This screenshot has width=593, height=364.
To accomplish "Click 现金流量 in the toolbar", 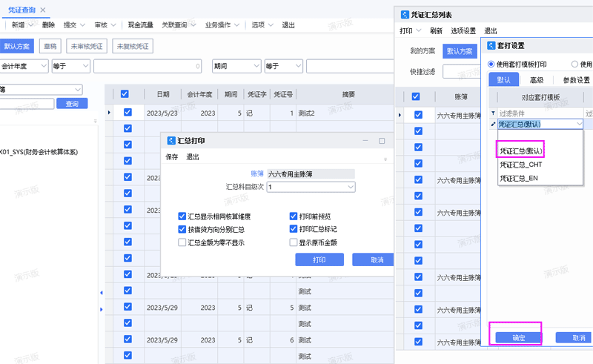I will (x=140, y=25).
